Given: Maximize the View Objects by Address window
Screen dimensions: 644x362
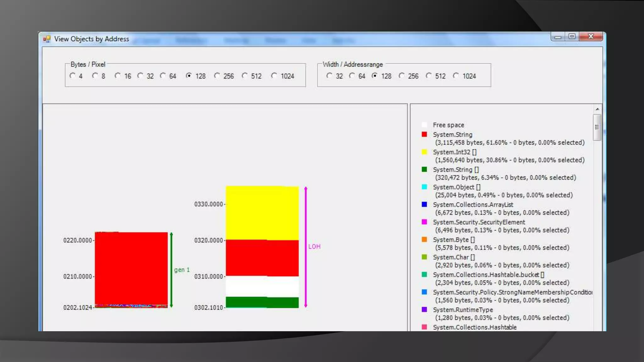Looking at the screenshot, I should coord(572,36).
